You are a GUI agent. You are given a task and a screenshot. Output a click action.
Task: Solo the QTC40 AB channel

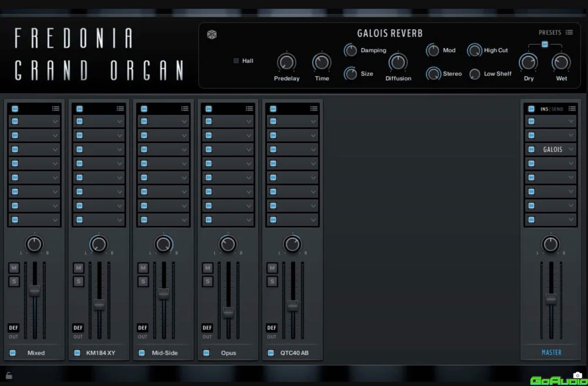[272, 282]
